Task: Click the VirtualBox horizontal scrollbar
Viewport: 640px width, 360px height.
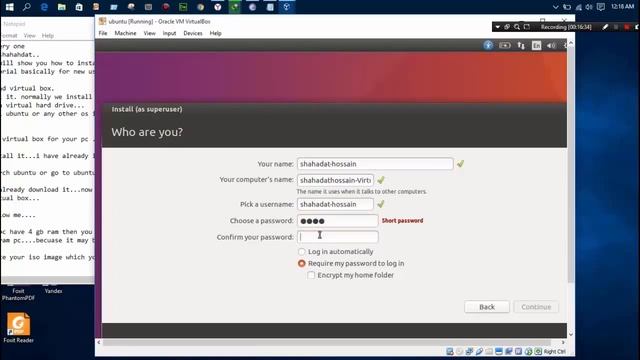Action: 327,342
